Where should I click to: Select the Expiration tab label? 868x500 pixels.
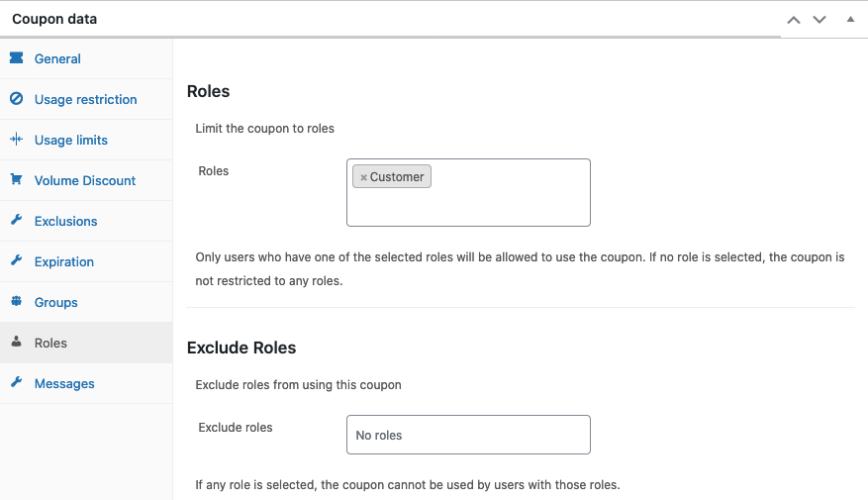(64, 261)
